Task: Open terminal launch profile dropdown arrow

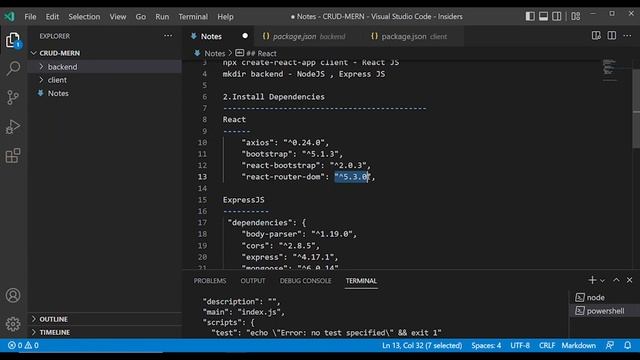Action: pos(602,280)
